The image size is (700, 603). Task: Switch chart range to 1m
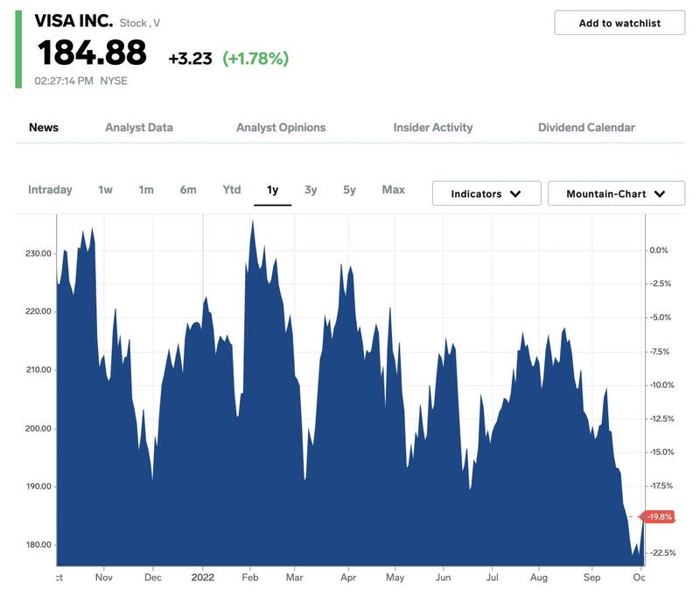[x=146, y=190]
